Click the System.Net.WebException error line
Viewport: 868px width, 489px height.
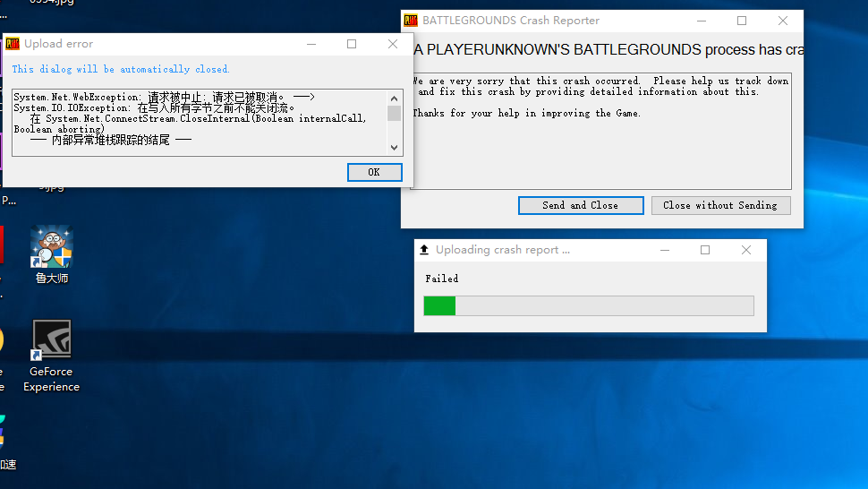(x=165, y=97)
